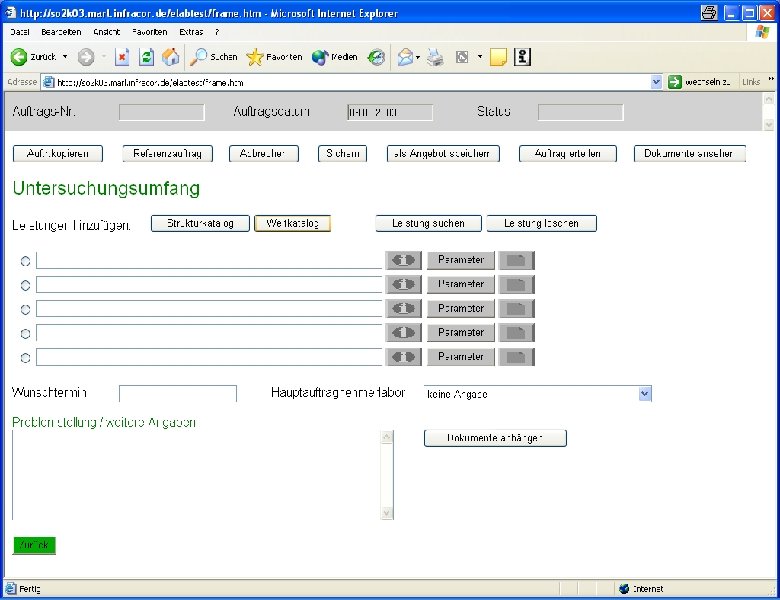The width and height of the screenshot is (780, 600).
Task: Click document icon in third Leistung row
Action: point(516,308)
